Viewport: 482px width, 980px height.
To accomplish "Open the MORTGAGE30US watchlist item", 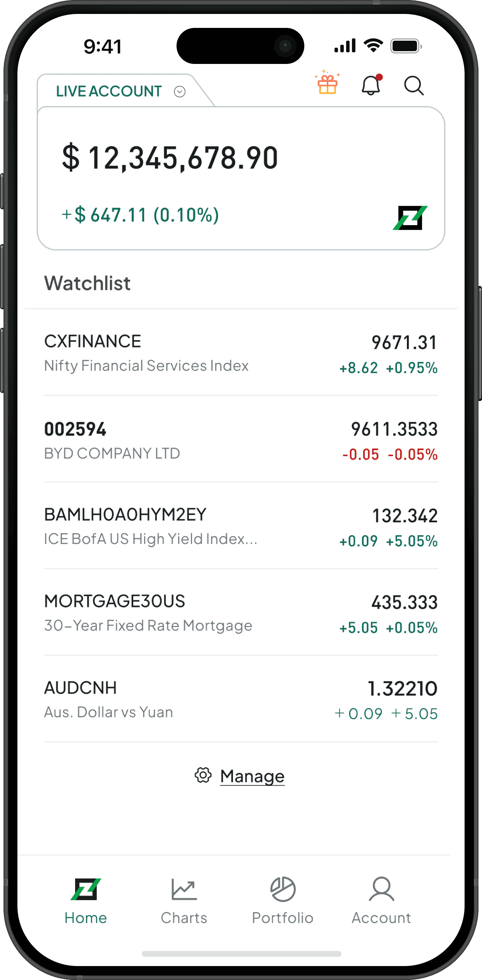I will tap(241, 613).
